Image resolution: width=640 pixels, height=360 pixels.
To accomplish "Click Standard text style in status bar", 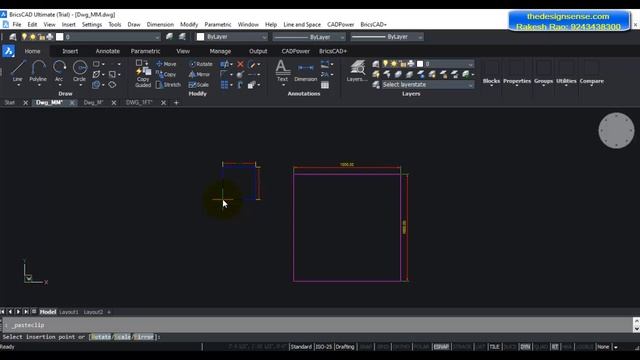I will (301, 347).
